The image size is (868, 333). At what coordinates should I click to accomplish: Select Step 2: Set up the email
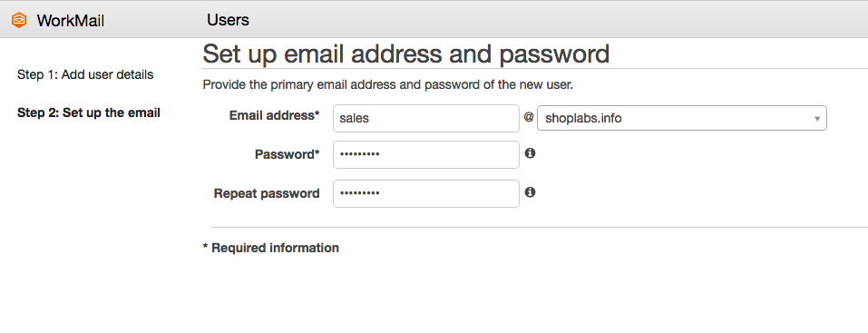[89, 113]
